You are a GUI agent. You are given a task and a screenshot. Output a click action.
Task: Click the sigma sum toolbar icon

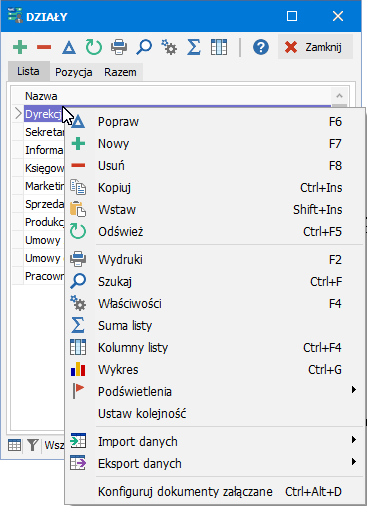194,47
